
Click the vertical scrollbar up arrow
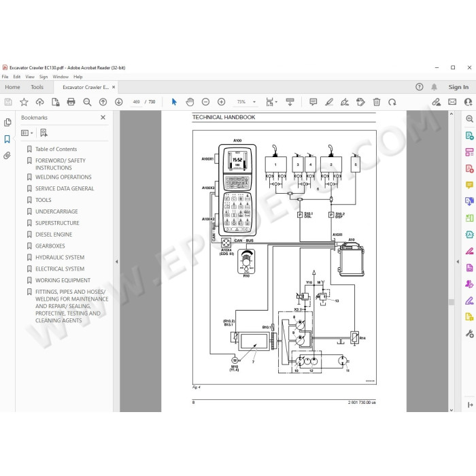tap(452, 114)
